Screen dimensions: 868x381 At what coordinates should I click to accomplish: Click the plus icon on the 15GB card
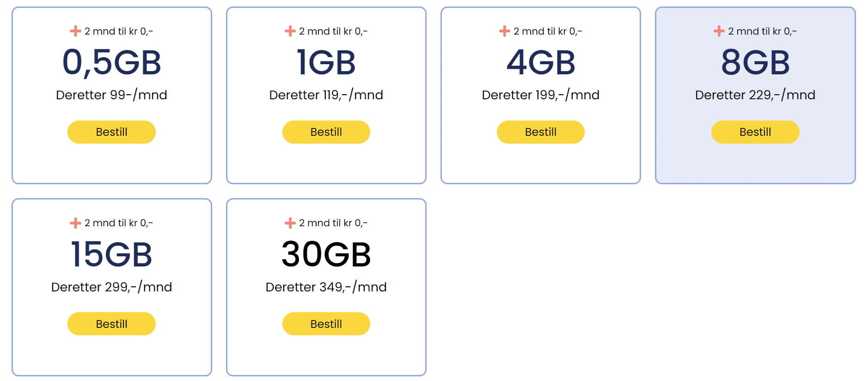(x=75, y=223)
